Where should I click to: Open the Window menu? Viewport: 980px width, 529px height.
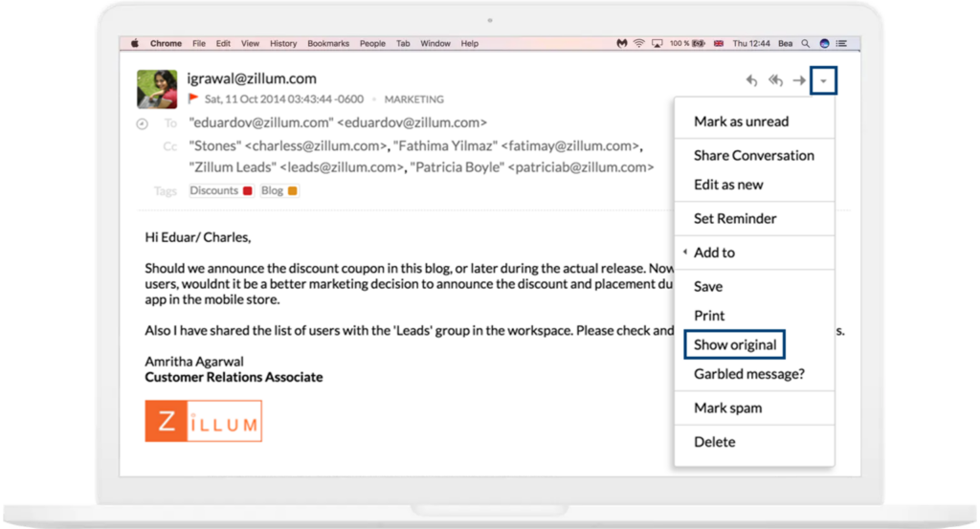(435, 43)
